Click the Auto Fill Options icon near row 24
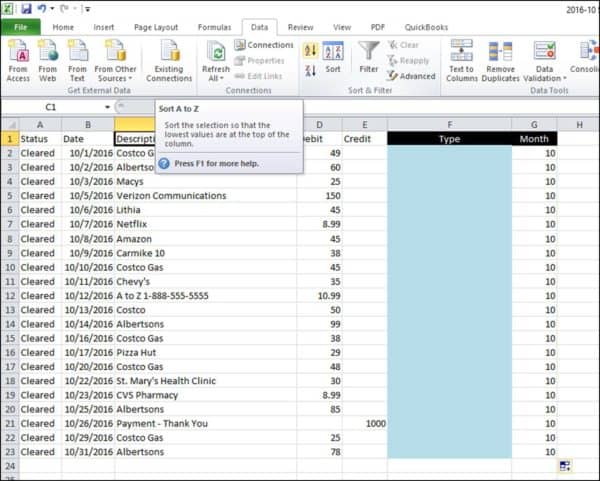Viewport: 600px width, 481px height. [565, 466]
